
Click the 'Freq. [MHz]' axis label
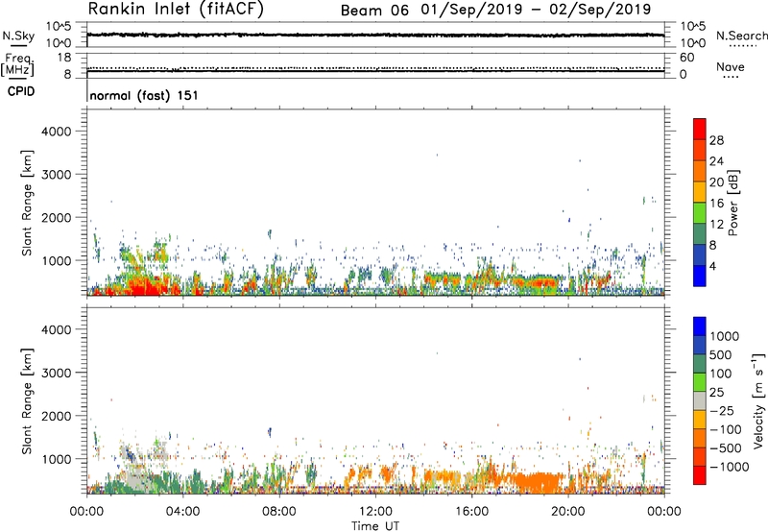(17, 64)
